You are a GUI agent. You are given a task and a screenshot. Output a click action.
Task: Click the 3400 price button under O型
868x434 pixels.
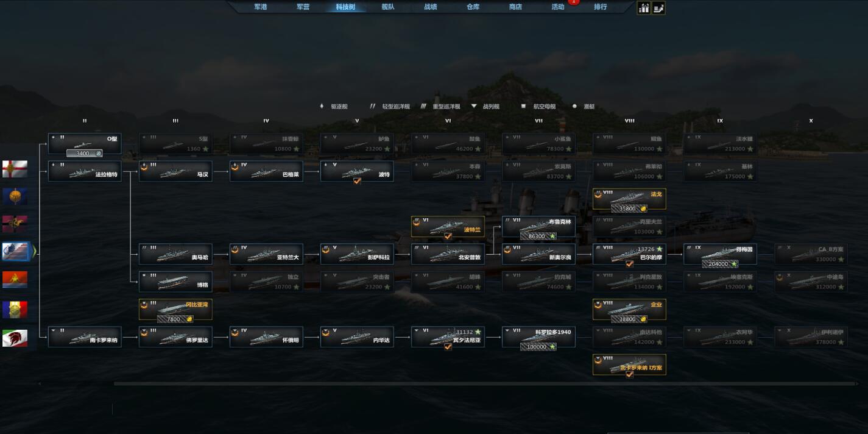[84, 154]
